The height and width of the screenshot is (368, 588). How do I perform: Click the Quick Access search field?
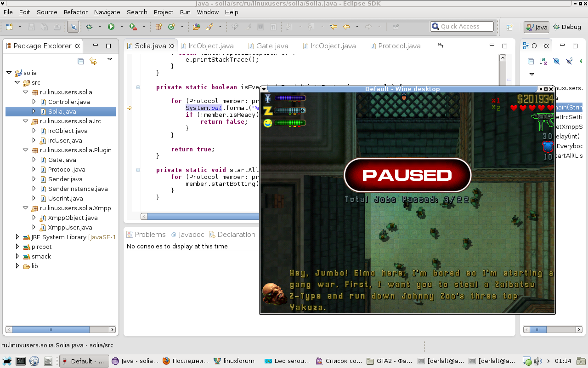pyautogui.click(x=462, y=27)
